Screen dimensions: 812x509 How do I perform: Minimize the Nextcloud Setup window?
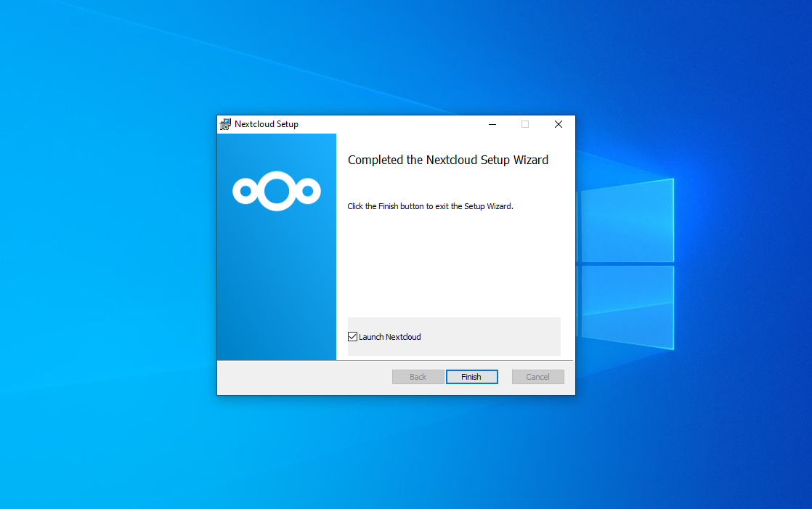(492, 124)
